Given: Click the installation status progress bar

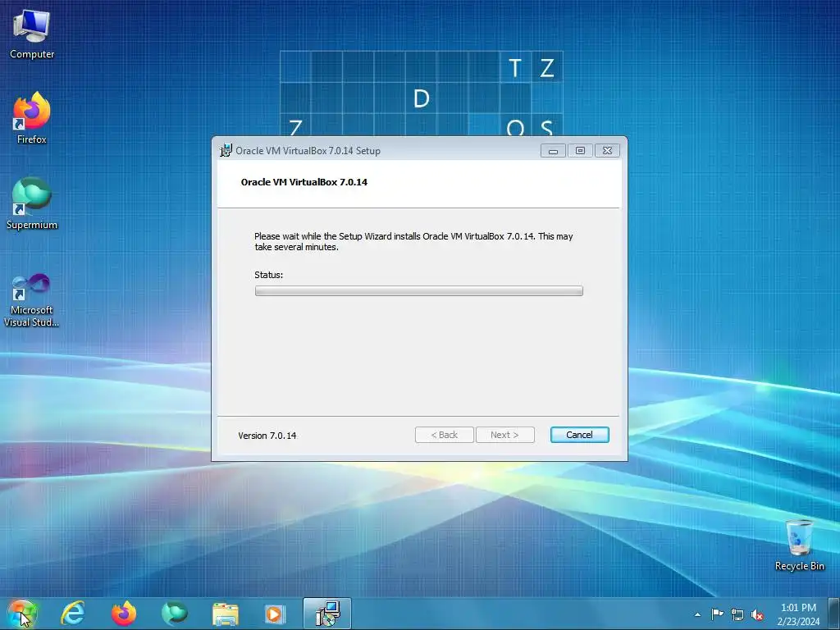Looking at the screenshot, I should [x=419, y=291].
